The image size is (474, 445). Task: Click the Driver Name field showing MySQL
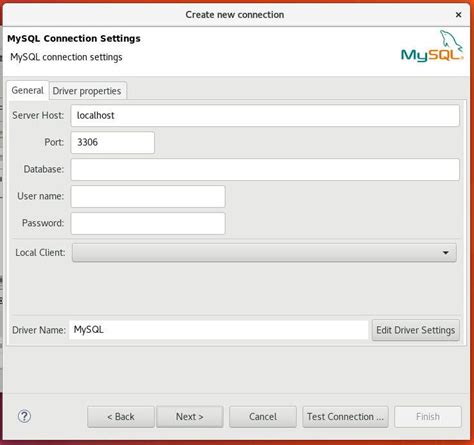(x=219, y=330)
